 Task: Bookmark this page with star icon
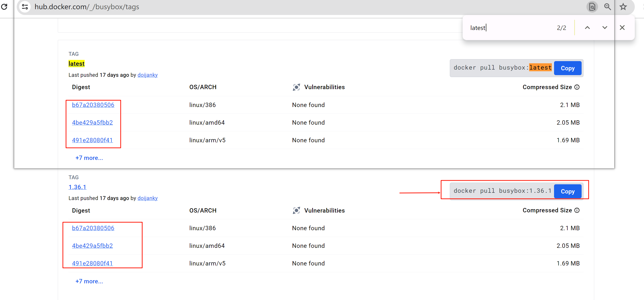pyautogui.click(x=623, y=7)
